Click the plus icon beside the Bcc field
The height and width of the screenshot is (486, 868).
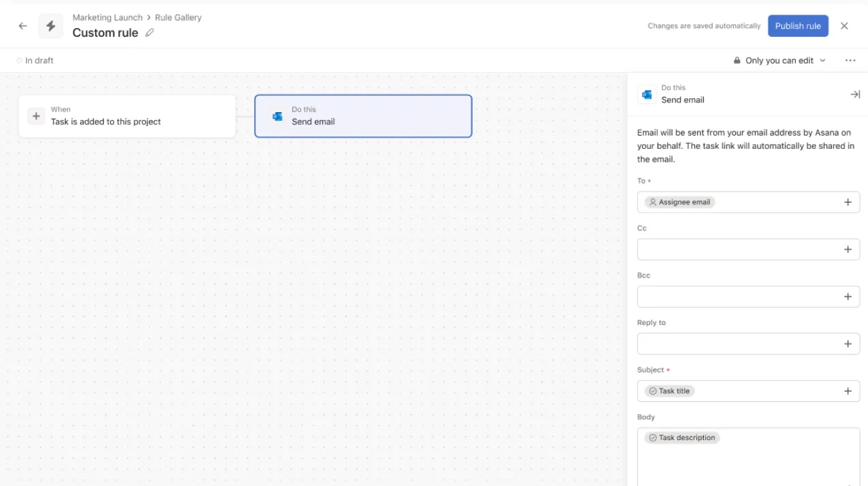[848, 296]
